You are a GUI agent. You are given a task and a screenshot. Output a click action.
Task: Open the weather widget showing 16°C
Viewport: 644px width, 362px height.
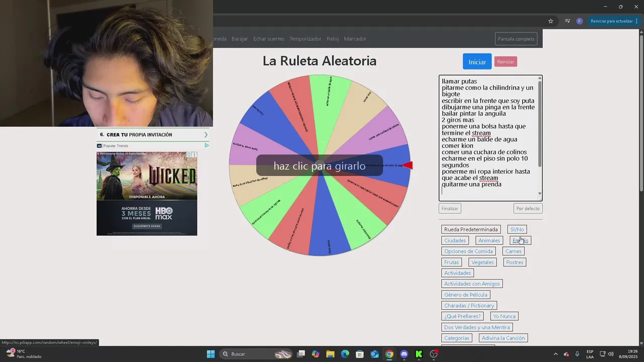pyautogui.click(x=23, y=354)
